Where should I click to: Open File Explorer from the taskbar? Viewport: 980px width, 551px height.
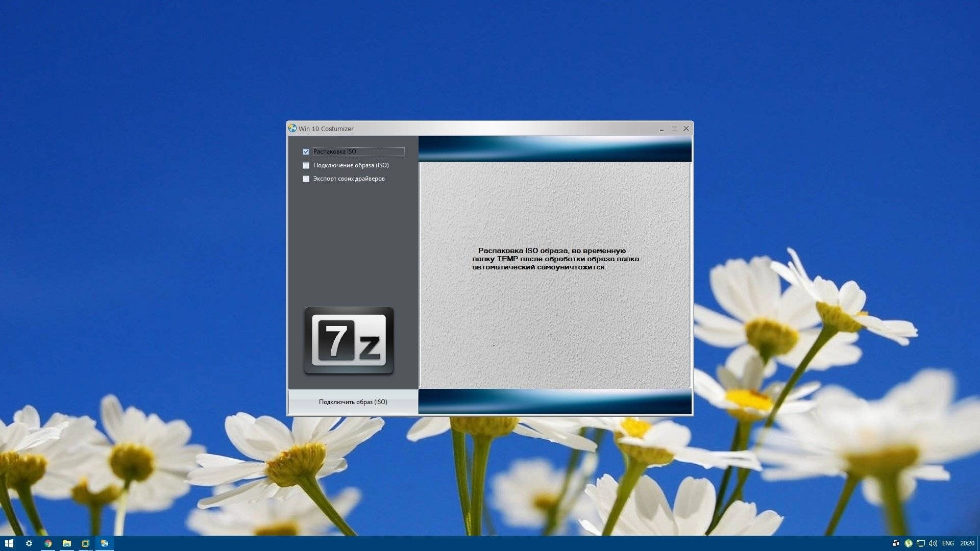(67, 543)
